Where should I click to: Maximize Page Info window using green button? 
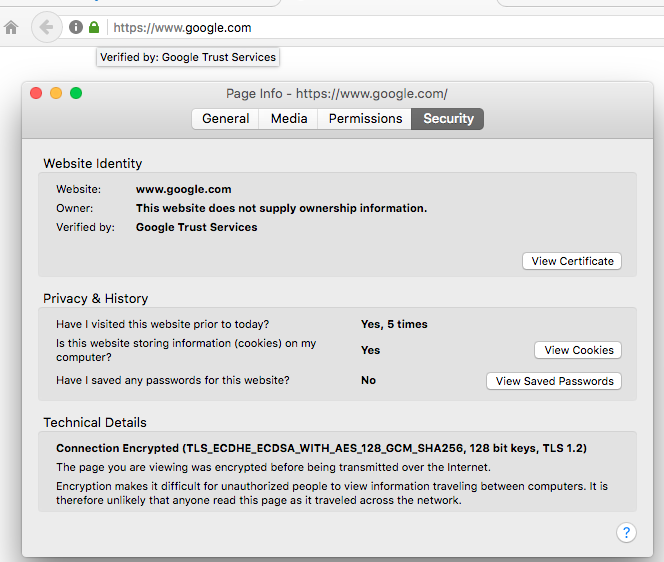click(76, 93)
